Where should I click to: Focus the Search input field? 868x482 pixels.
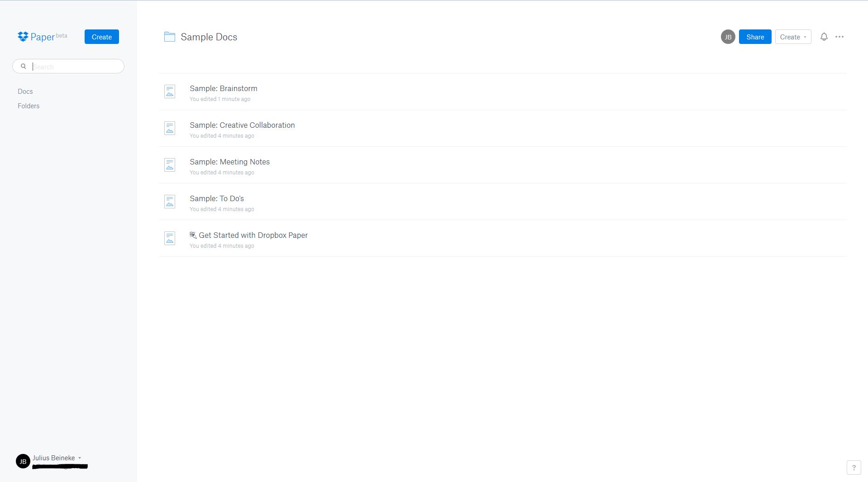click(x=68, y=66)
